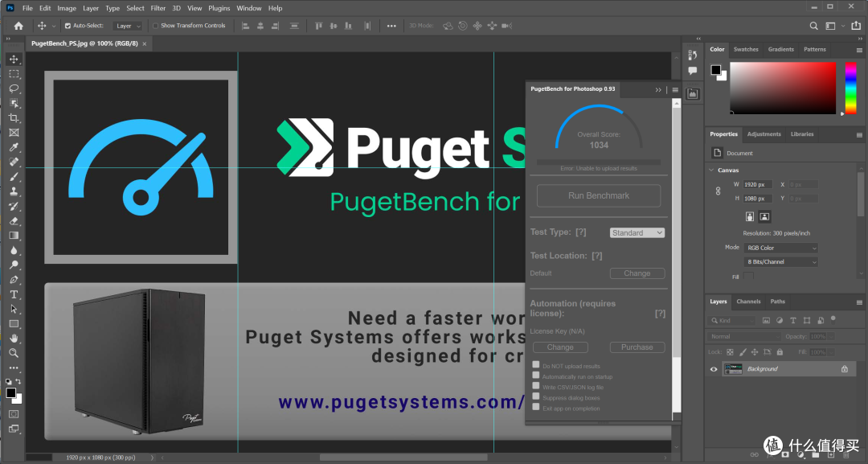Screen dimensions: 868x464
Task: Select the Brush tool
Action: point(14,177)
